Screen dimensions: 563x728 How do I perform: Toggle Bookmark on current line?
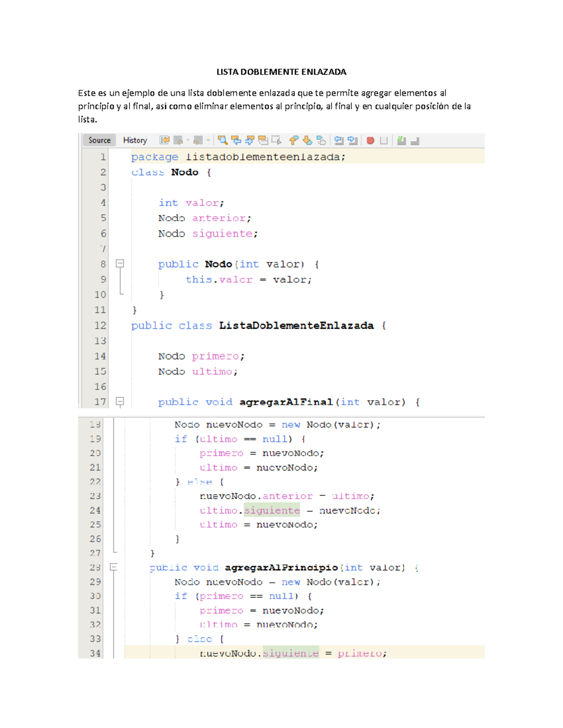click(321, 140)
